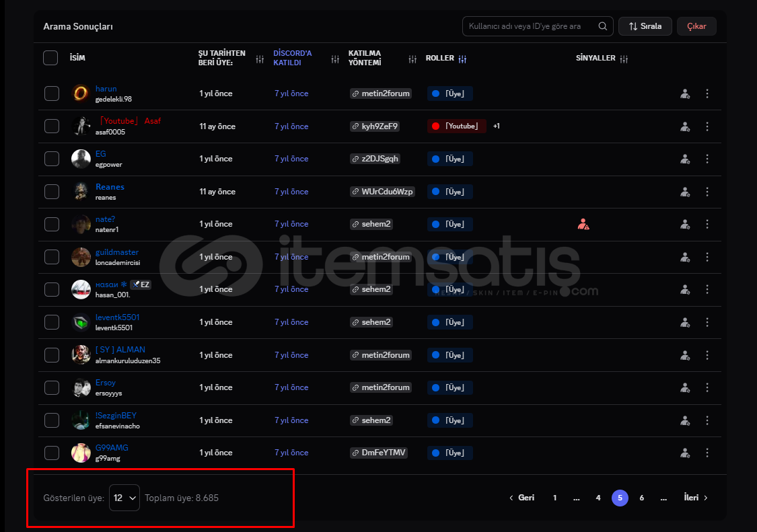Open filter for Roller column

point(462,59)
